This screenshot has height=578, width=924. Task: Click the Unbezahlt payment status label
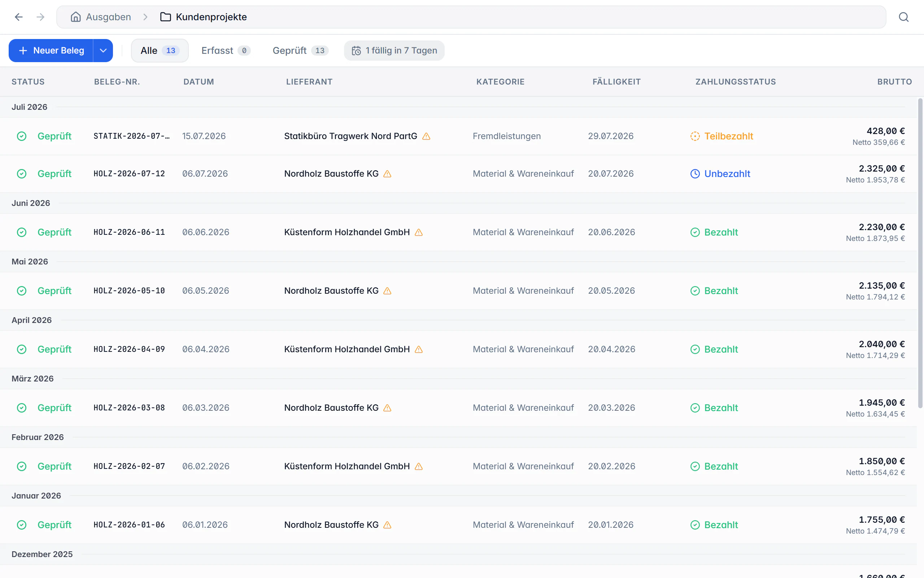pos(727,173)
